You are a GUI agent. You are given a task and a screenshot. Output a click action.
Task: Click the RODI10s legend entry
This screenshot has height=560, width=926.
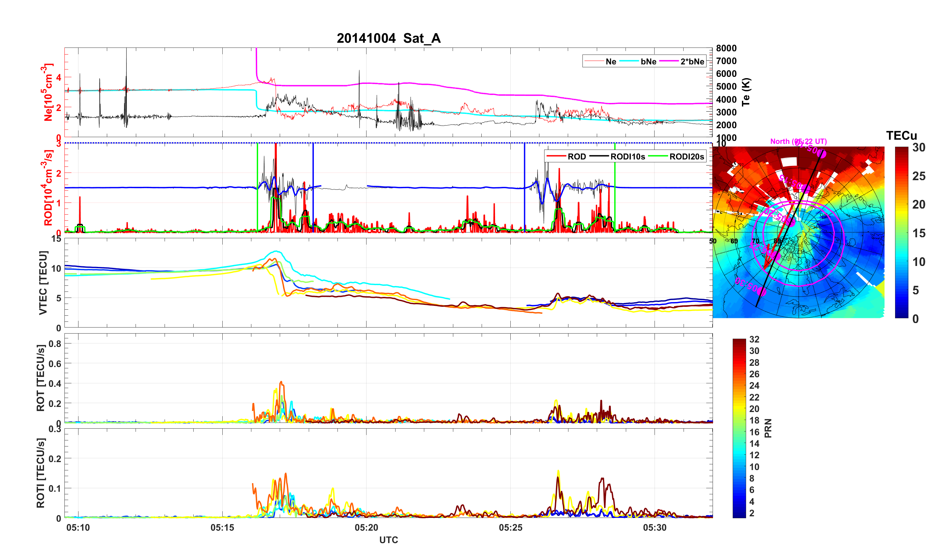617,157
